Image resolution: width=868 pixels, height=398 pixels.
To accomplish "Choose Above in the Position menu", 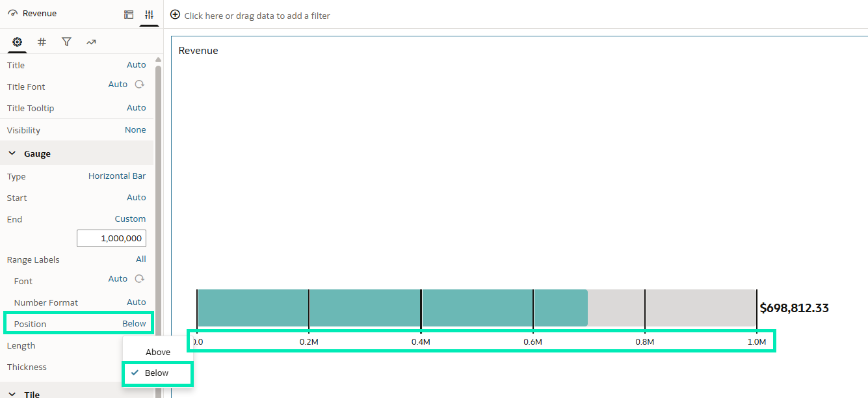I will point(158,352).
